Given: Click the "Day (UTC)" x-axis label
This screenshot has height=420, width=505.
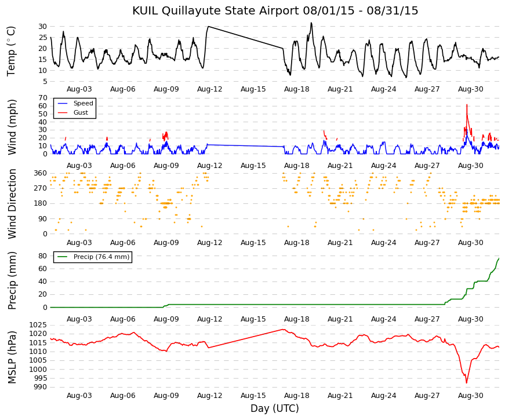Looking at the screenshot, I should tap(274, 408).
